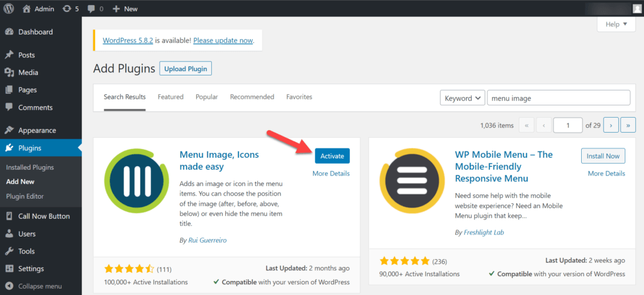The height and width of the screenshot is (295, 644).
Task: Open Add New plugins submenu item
Action: [20, 182]
